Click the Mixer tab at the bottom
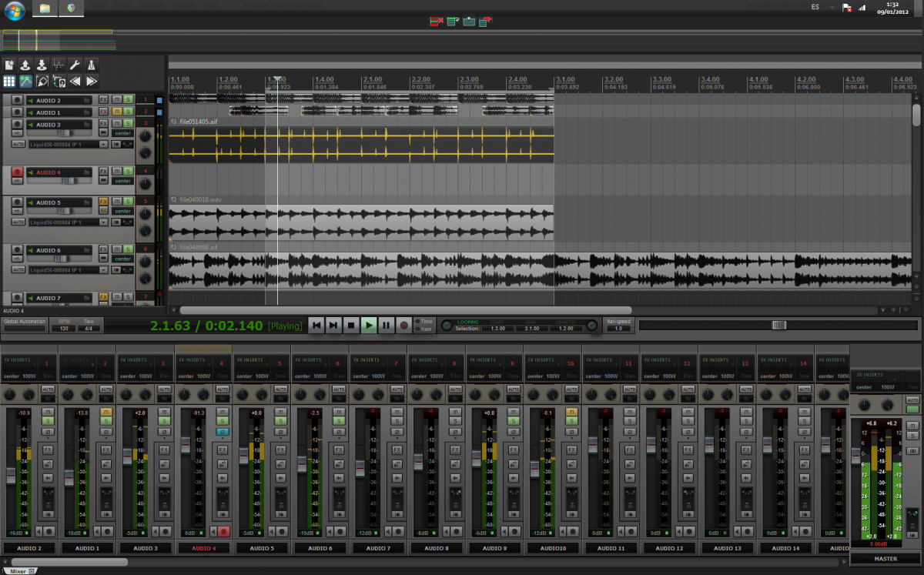Viewport: 924px width, 575px height. click(18, 571)
